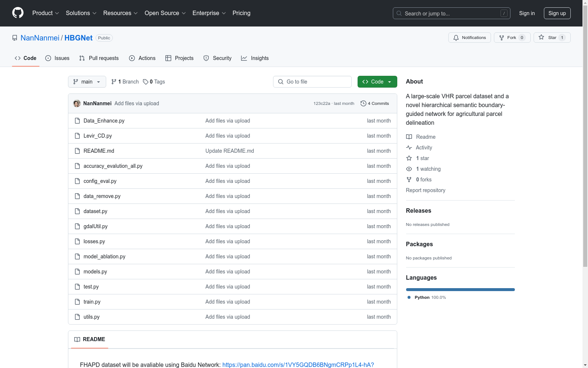
Task: Click the Go to file search field
Action: [x=312, y=82]
